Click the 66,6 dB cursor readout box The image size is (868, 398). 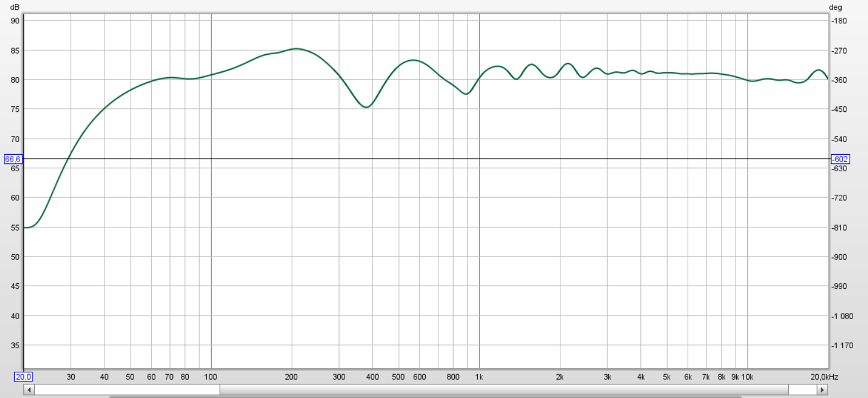(13, 159)
